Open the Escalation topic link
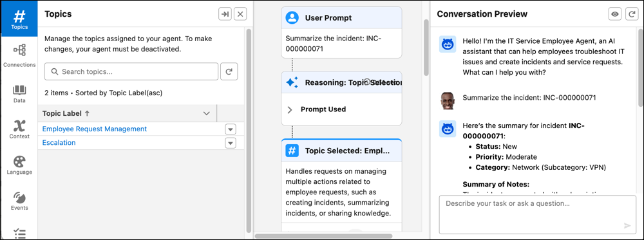644x240 pixels. click(x=59, y=143)
